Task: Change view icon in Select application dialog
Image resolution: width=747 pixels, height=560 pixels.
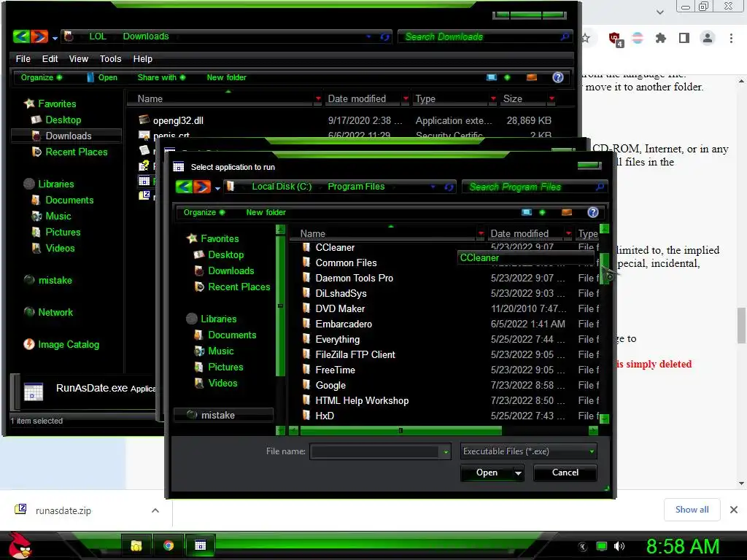Action: pyautogui.click(x=527, y=212)
